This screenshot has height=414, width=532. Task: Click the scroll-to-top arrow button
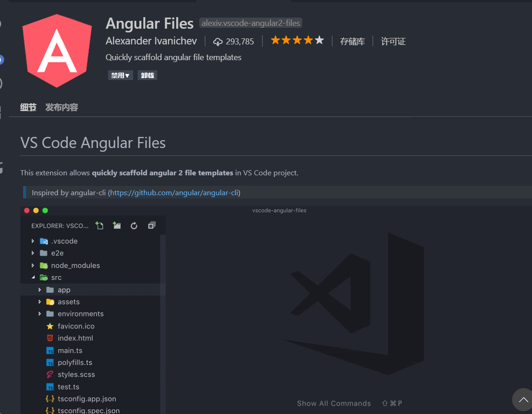pos(523,400)
